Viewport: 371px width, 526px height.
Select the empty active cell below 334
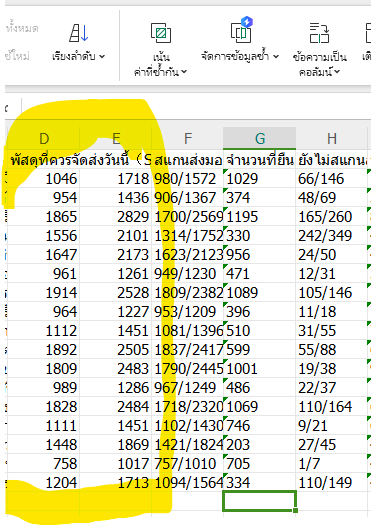click(259, 501)
